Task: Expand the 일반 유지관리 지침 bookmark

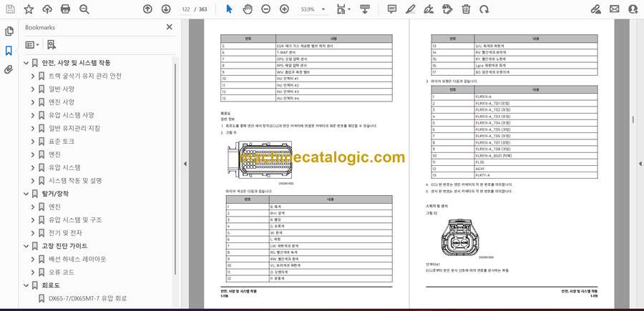Action: 33,129
